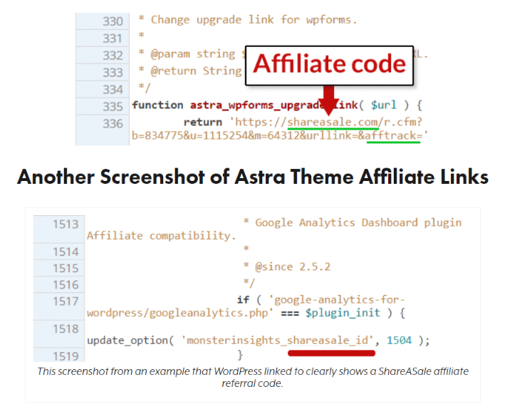The image size is (532, 404).
Task: Click line number 1513 in second code image
Action: (x=66, y=224)
